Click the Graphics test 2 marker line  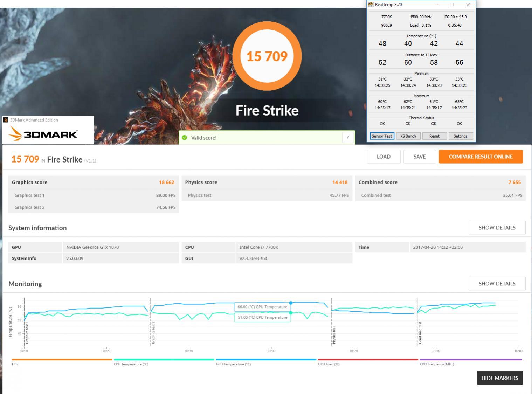click(x=151, y=322)
